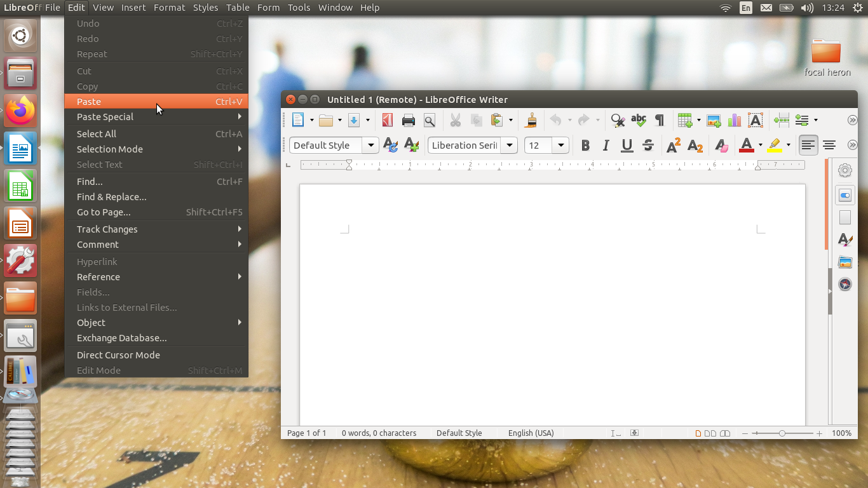Open the Tools menu
868x488 pixels.
coord(299,8)
